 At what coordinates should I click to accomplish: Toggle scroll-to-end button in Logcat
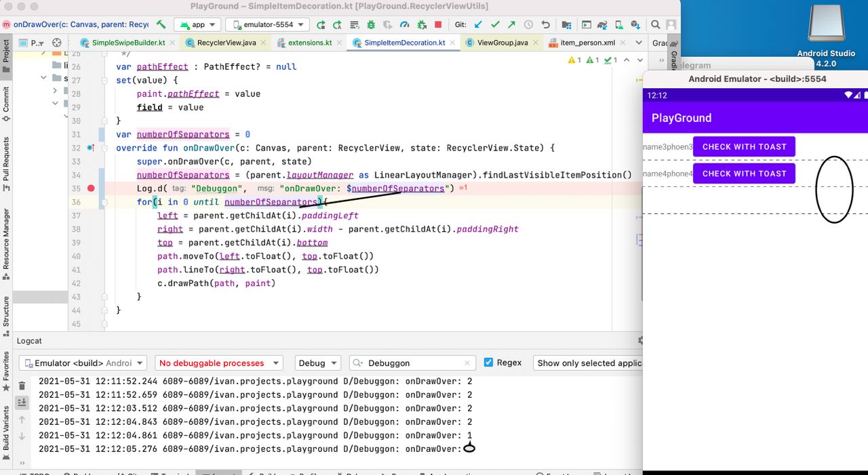[x=22, y=402]
